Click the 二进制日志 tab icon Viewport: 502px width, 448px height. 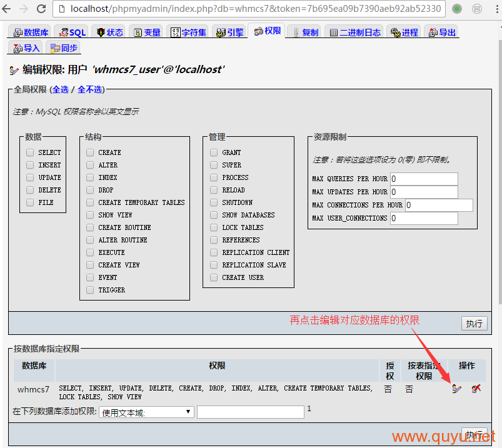(334, 32)
